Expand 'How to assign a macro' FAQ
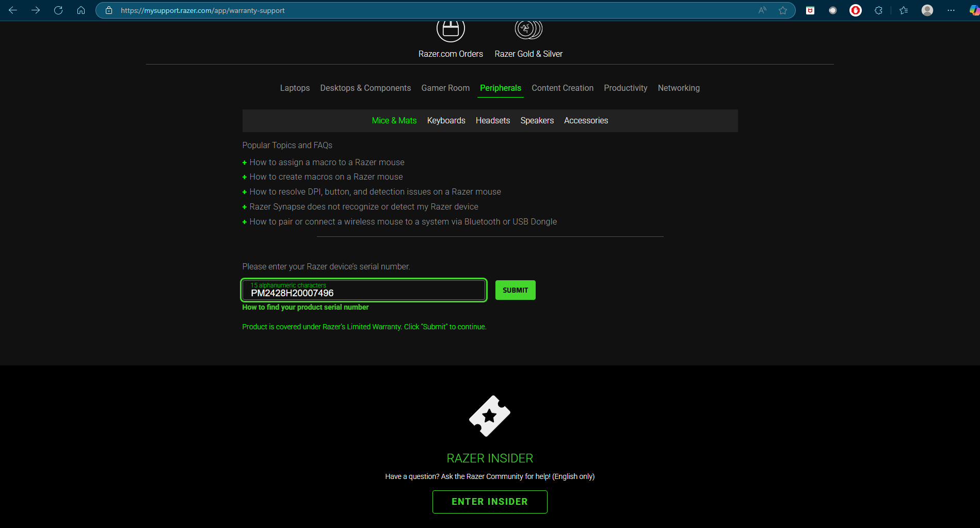This screenshot has height=528, width=980. (327, 163)
